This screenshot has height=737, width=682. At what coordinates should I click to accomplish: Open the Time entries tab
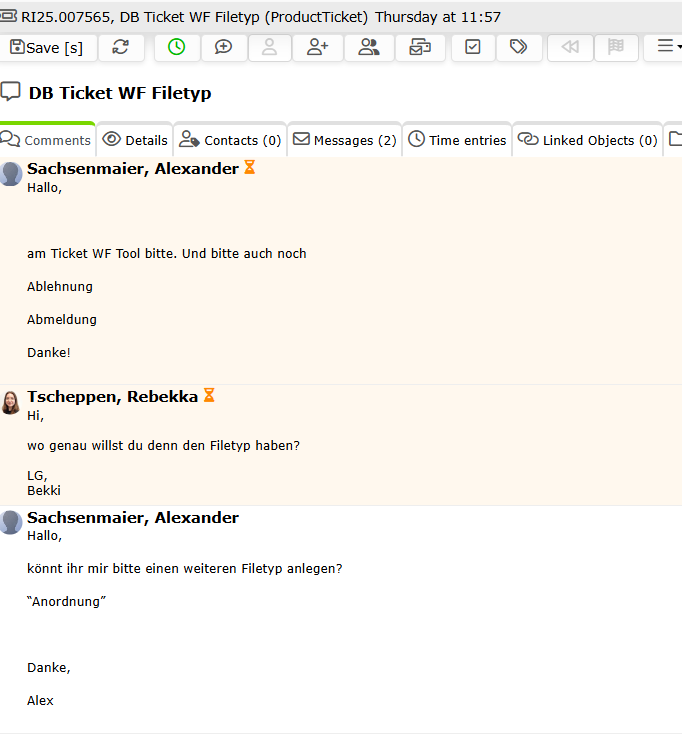tap(457, 140)
